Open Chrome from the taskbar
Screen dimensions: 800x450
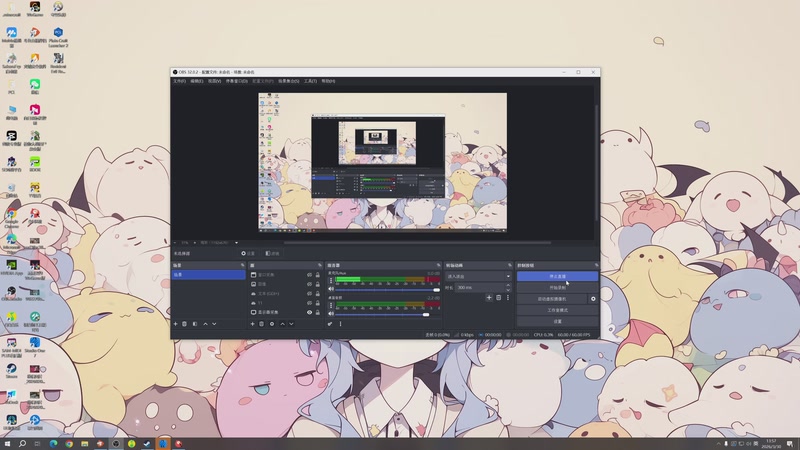[69, 444]
